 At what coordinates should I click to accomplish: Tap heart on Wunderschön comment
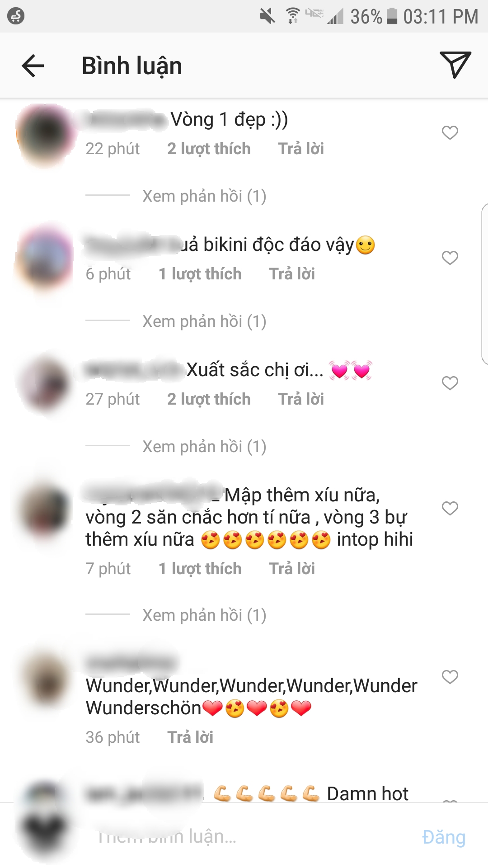pos(450,677)
